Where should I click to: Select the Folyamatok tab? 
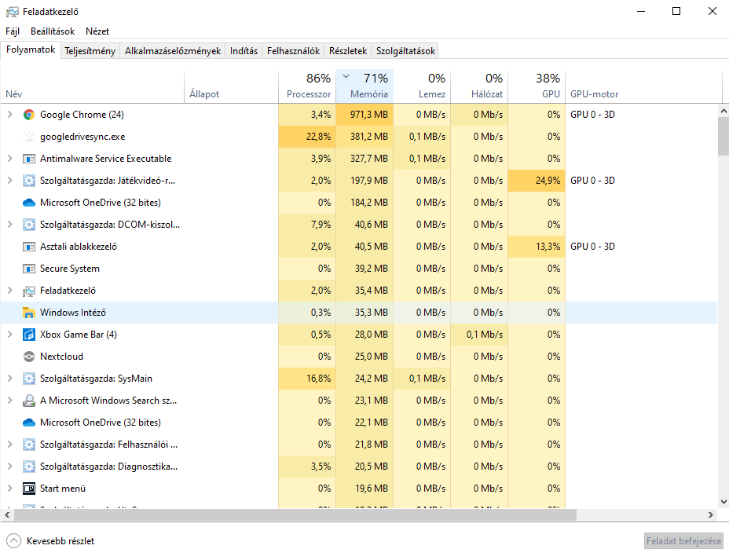30,49
